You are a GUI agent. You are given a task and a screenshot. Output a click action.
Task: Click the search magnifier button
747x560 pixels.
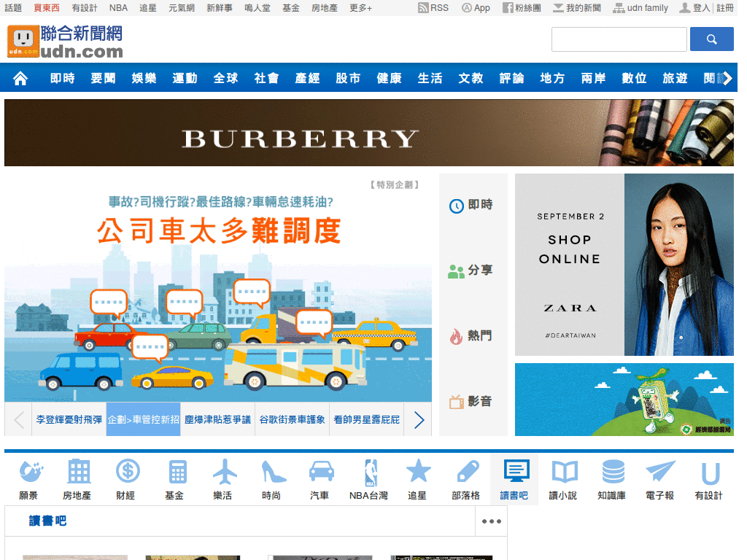(x=712, y=39)
